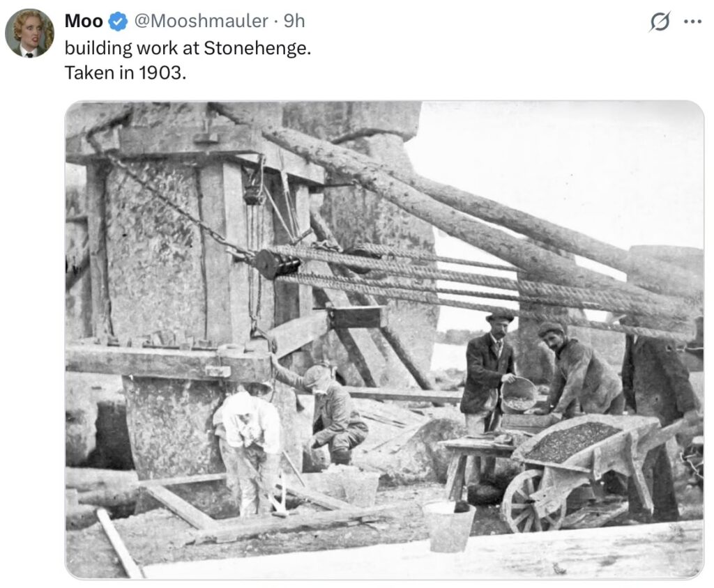Screen dimensions: 714x588
Task: Open the three-dot more options menu
Action: click(x=692, y=22)
